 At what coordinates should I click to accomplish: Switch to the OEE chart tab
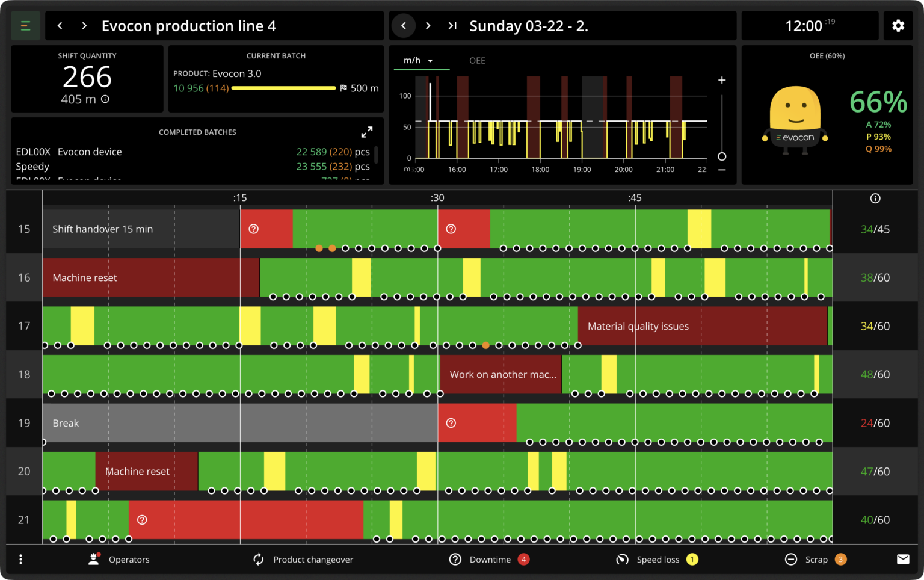tap(477, 61)
